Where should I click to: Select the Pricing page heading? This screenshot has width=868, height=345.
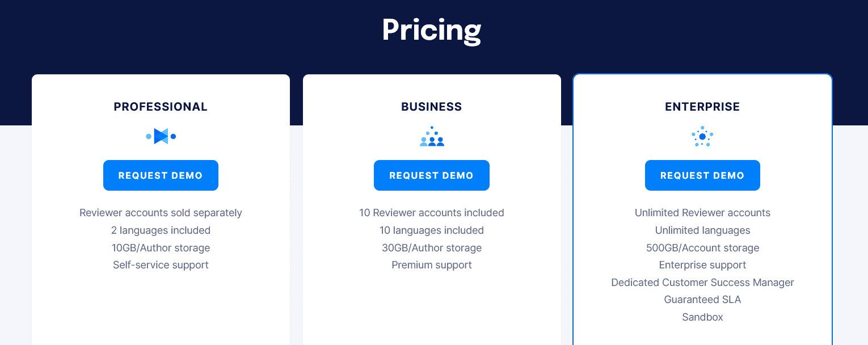432,30
